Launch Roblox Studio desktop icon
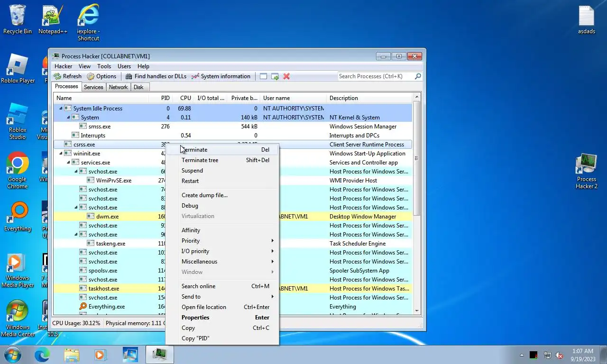607x364 pixels. 18,121
